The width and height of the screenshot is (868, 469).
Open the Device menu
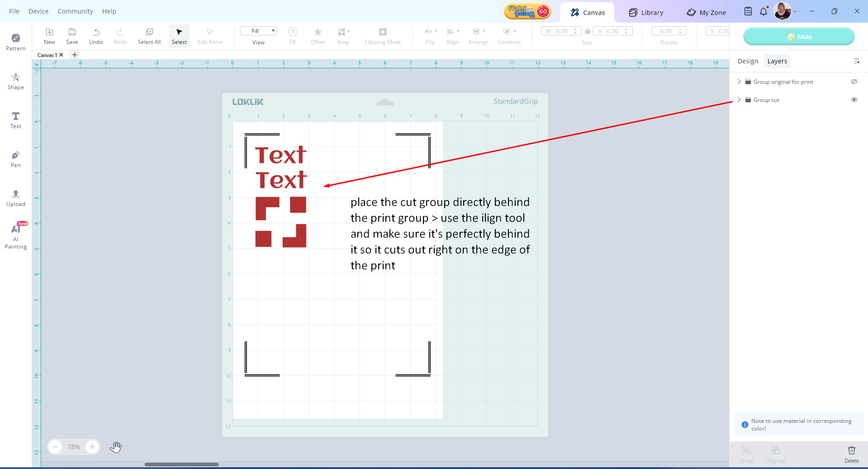(x=38, y=11)
